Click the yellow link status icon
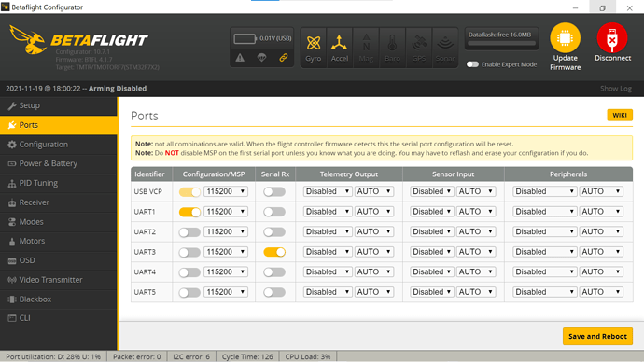644x362 pixels. click(x=284, y=58)
